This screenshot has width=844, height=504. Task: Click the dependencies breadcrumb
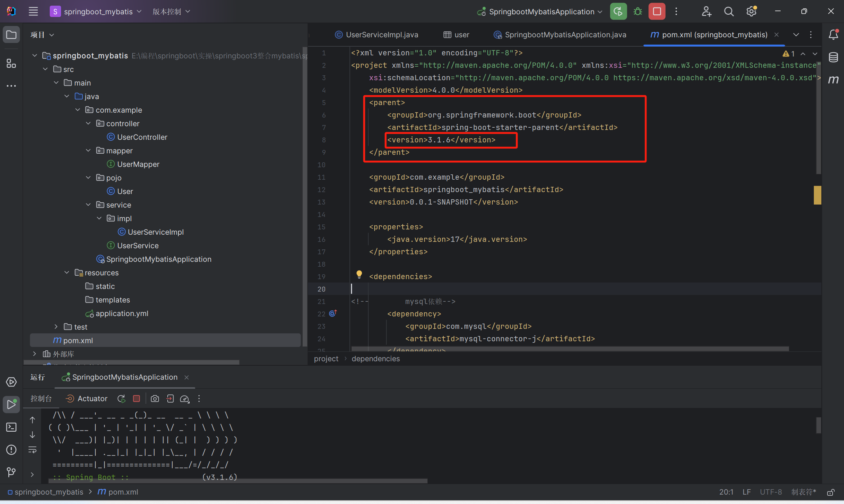click(375, 359)
